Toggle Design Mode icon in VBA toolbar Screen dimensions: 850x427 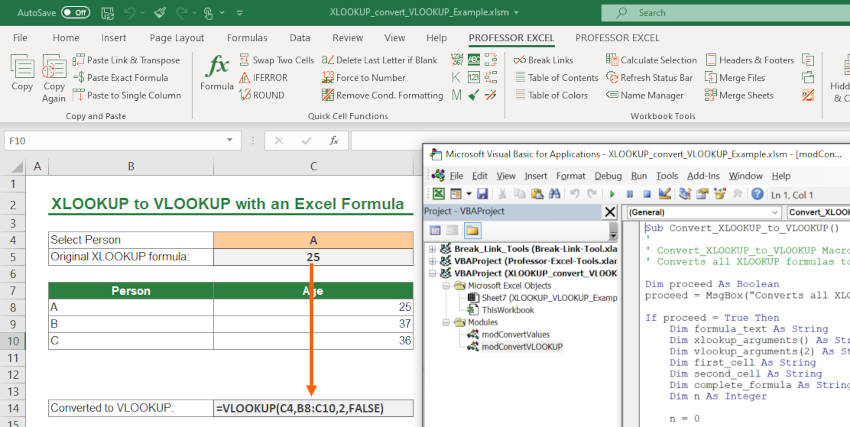click(665, 194)
